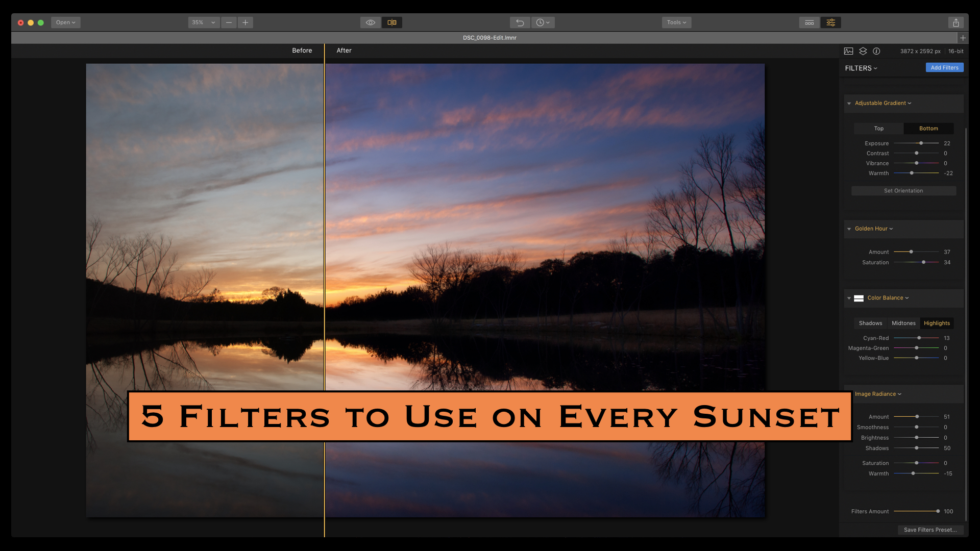Screen dimensions: 980x551
Task: Collapse the Golden Hour filter triangle
Action: pyautogui.click(x=849, y=229)
